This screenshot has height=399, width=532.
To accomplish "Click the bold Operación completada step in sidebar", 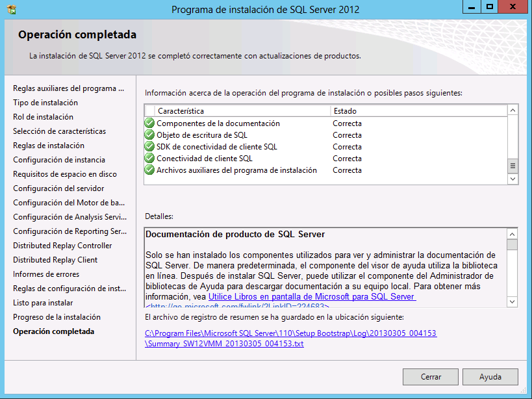I will click(x=54, y=331).
